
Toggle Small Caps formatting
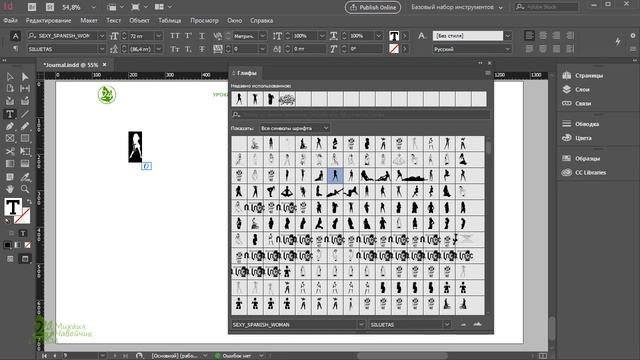[175, 49]
